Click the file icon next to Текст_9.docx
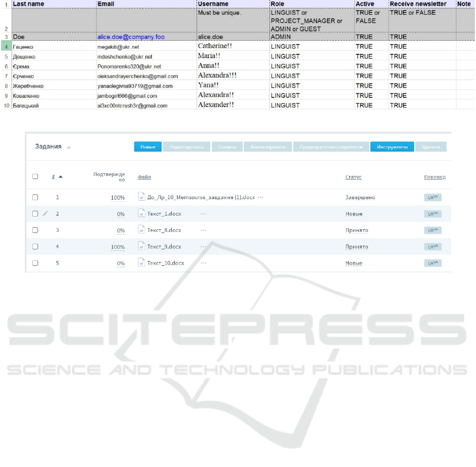This screenshot has width=476, height=467. click(142, 246)
